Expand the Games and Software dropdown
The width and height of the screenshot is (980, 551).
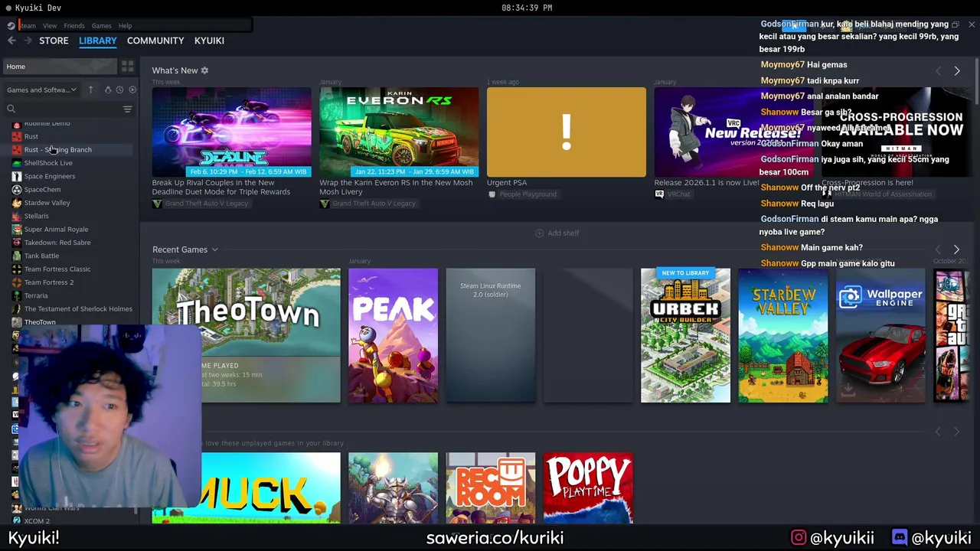(41, 90)
